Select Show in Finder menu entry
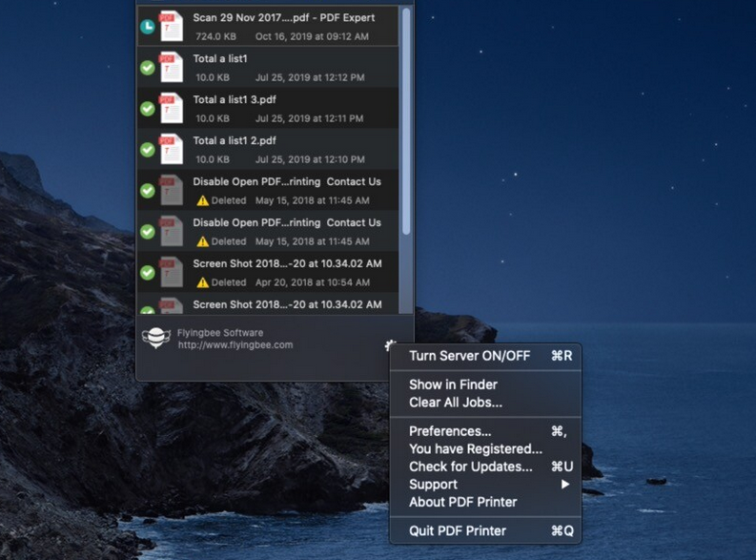756x560 pixels. (485, 384)
